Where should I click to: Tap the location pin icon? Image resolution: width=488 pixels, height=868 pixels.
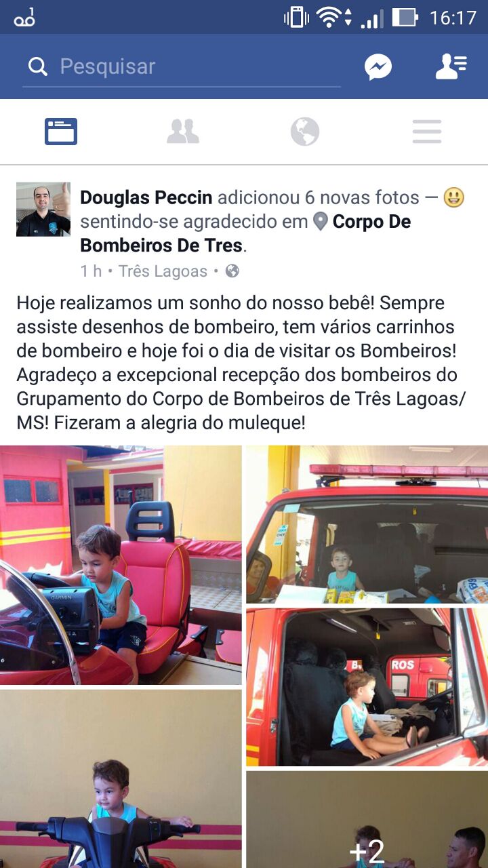tap(321, 222)
